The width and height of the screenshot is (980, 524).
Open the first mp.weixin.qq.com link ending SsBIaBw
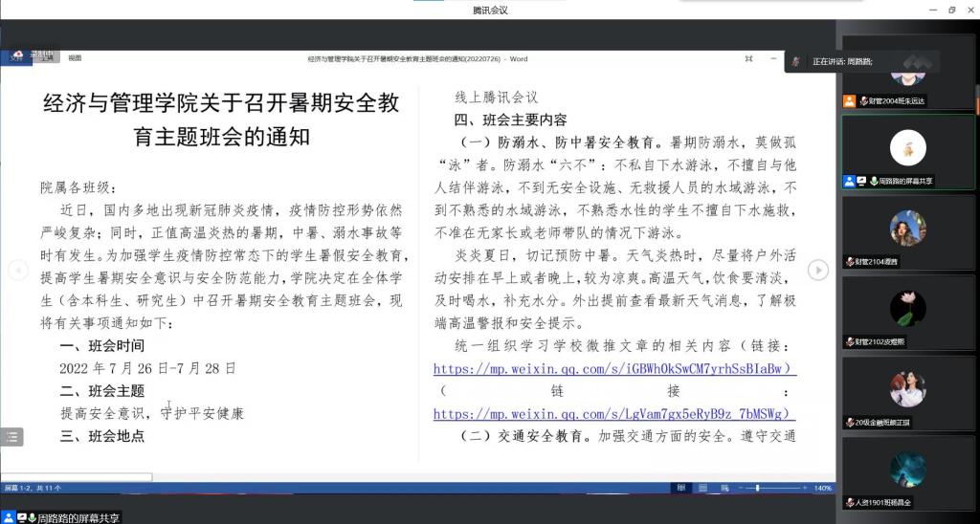[x=614, y=368]
